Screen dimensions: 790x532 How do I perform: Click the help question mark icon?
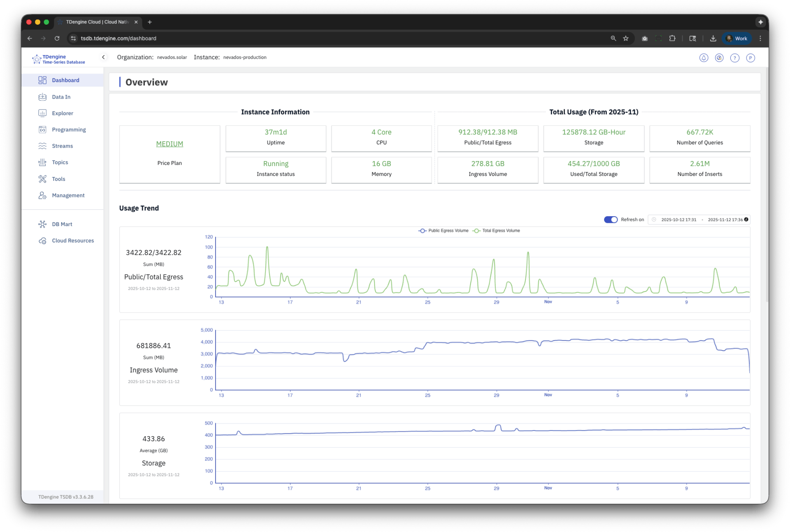pos(734,58)
